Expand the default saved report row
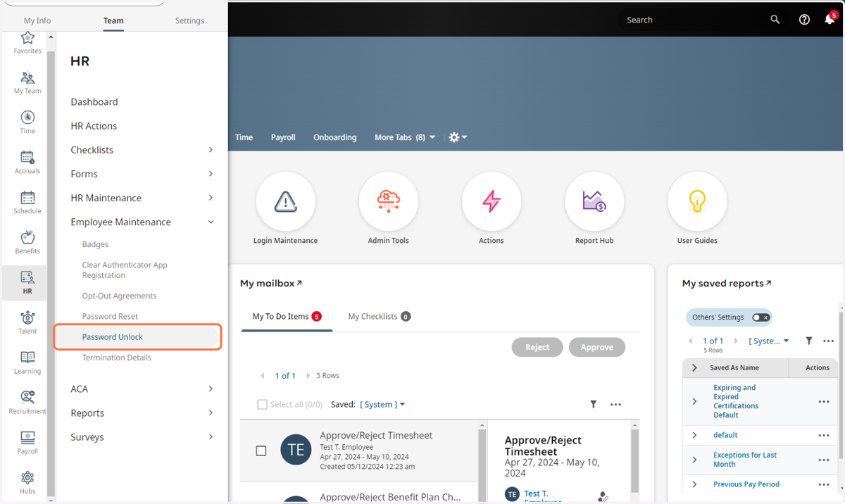 pyautogui.click(x=694, y=435)
